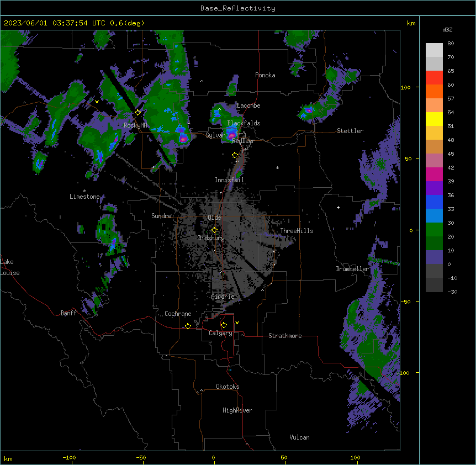This screenshot has width=476, height=465.
Task: Click the Sylvan label near RedDeer
Action: [x=215, y=135]
